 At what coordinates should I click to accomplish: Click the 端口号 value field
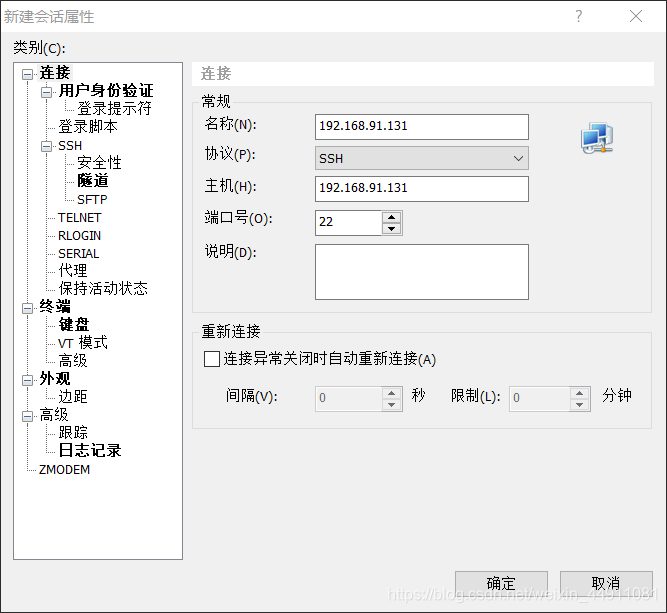[x=348, y=222]
